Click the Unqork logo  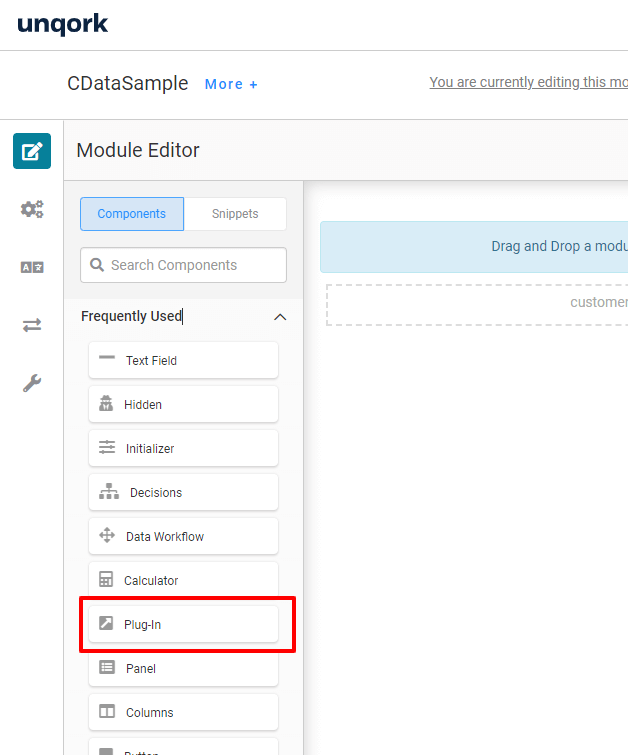pos(62,24)
